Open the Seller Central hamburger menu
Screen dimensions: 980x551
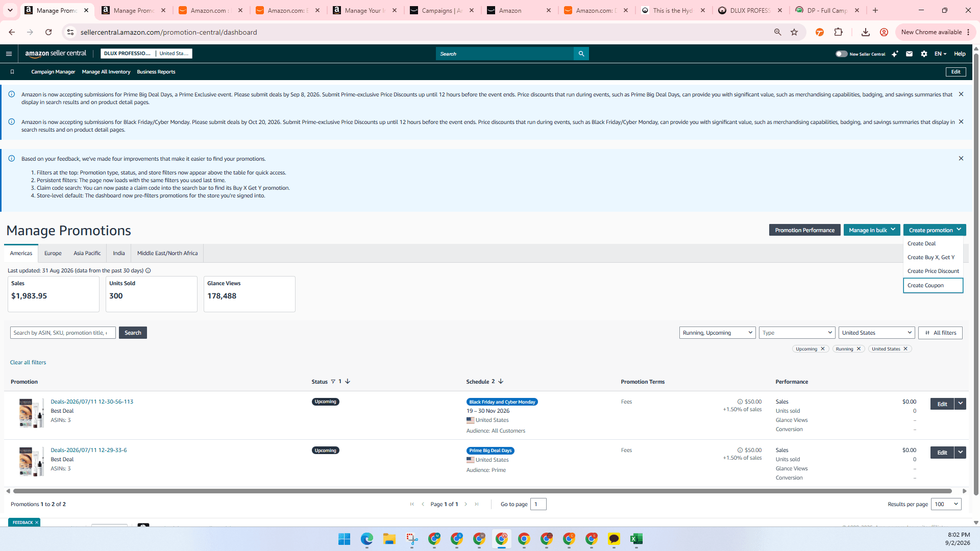9,54
